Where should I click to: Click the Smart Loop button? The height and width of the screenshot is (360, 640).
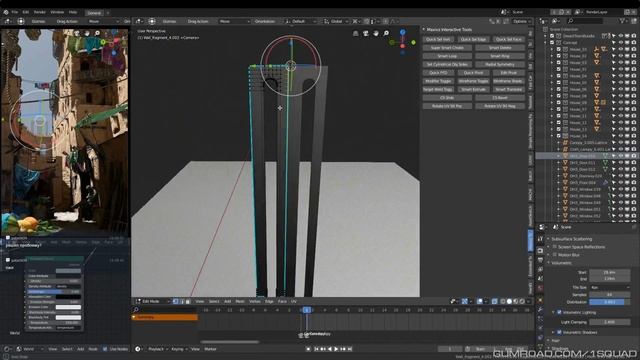tap(447, 56)
